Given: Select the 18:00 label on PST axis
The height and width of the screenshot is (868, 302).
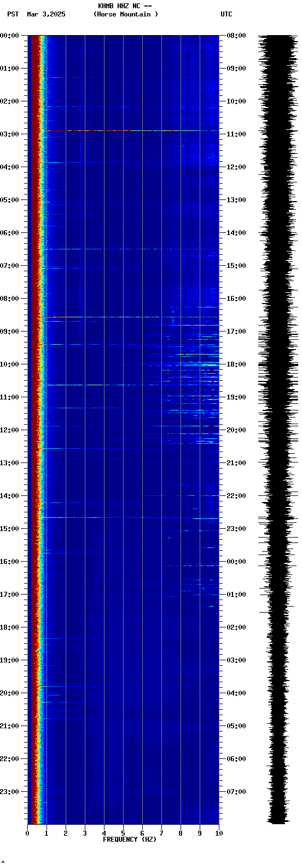Looking at the screenshot, I should coord(10,627).
